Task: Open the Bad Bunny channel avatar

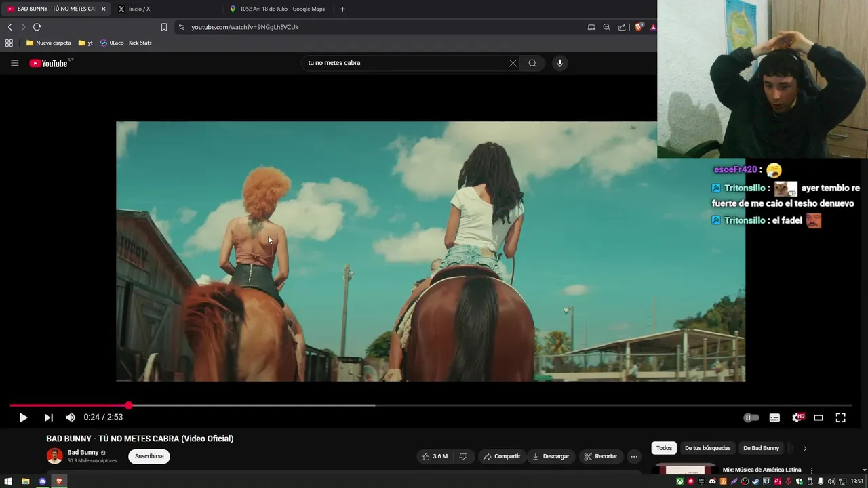Action: pos(54,456)
